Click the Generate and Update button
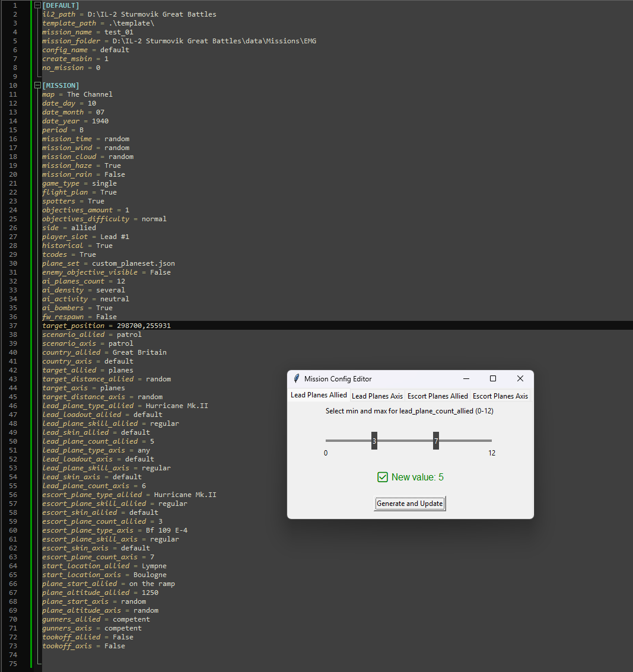Viewport: 633px width, 672px height. (x=410, y=503)
